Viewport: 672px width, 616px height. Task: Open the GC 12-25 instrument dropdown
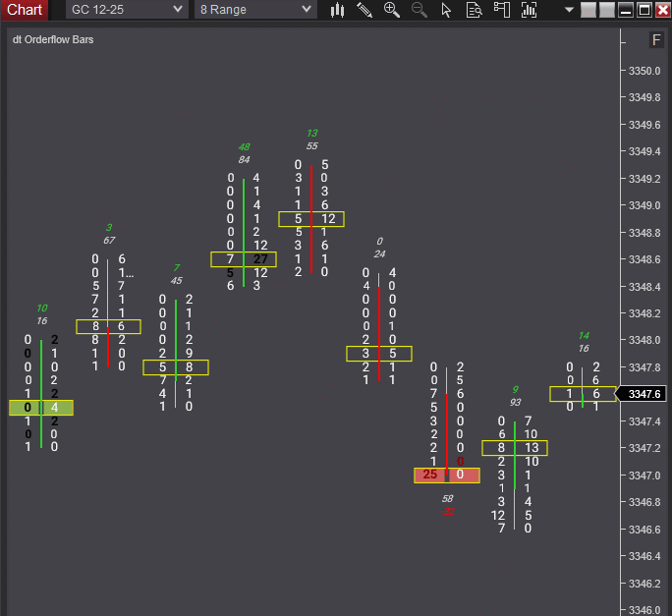coord(127,10)
